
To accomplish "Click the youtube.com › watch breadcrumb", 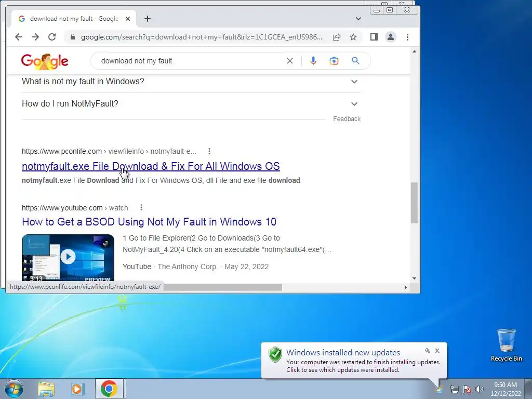I will click(x=75, y=208).
